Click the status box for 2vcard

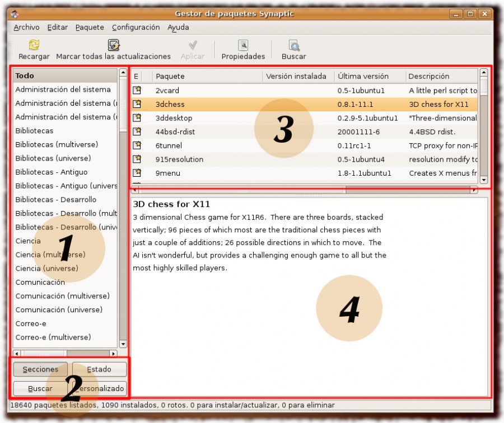coord(137,90)
